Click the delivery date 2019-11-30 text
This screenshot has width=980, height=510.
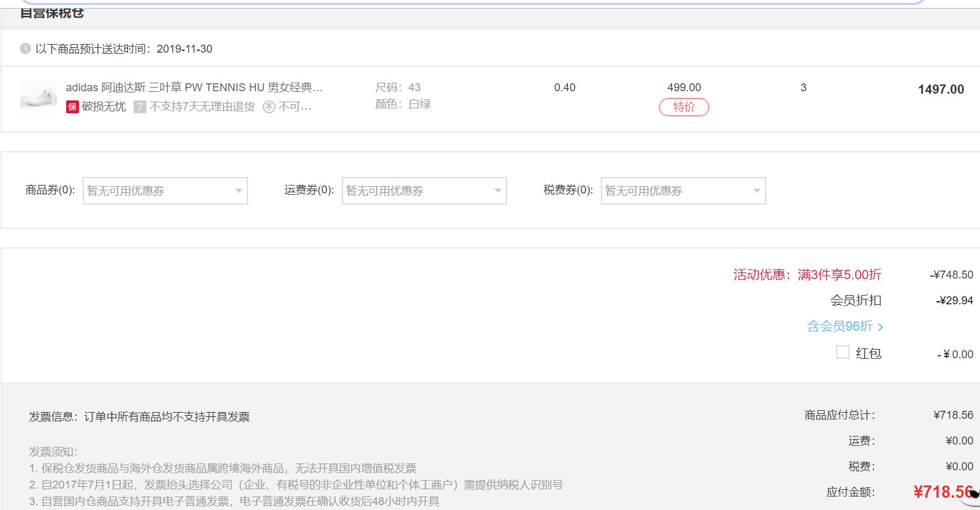pos(184,49)
